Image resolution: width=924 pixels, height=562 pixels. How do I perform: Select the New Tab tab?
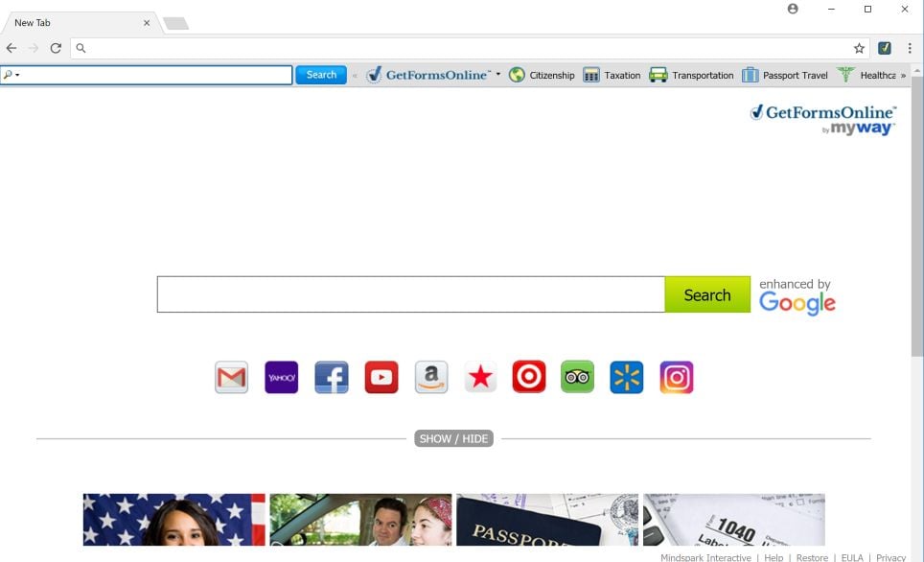click(x=80, y=23)
